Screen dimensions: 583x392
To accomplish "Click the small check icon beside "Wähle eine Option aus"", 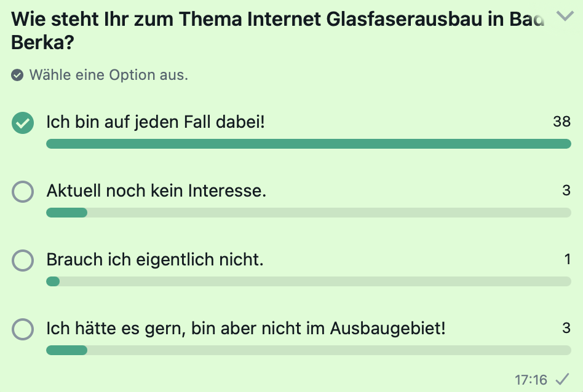I will coord(18,76).
